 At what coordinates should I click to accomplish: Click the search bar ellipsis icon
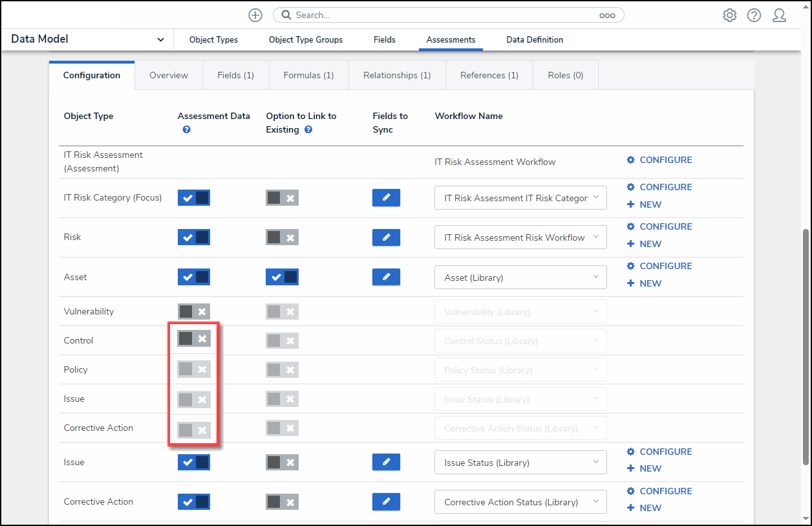[x=606, y=16]
